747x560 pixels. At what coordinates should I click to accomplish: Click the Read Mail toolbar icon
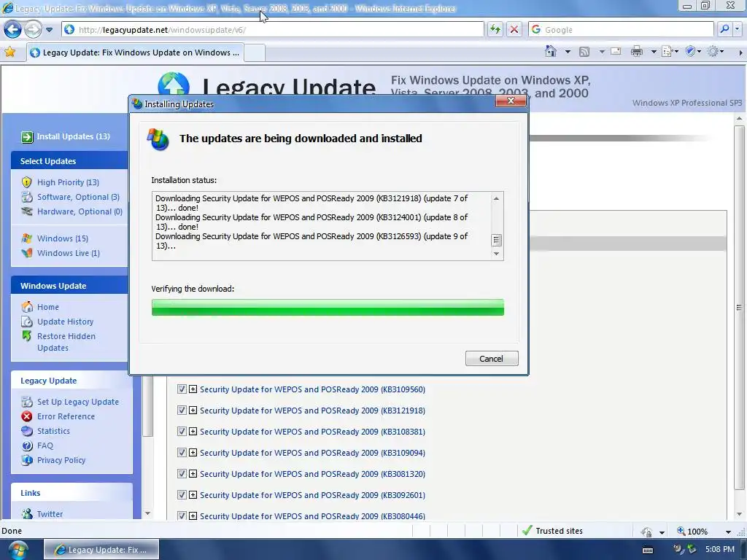tap(616, 52)
